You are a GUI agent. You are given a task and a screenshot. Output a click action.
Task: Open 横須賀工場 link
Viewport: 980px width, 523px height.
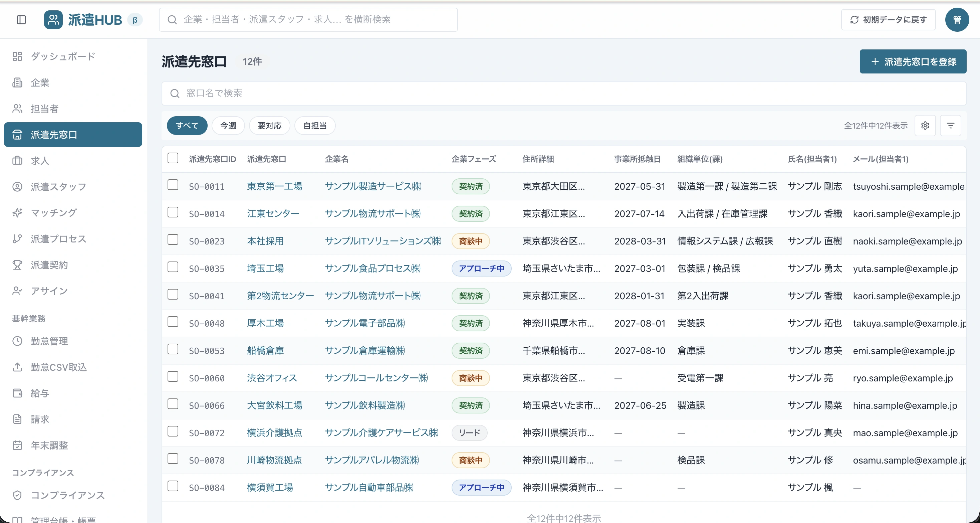[270, 488]
